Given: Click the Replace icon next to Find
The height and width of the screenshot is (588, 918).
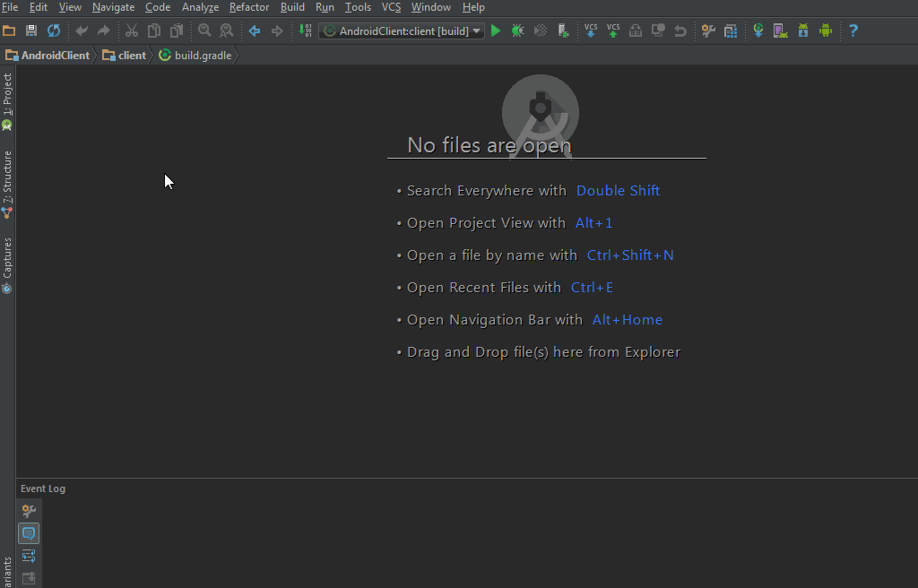Looking at the screenshot, I should click(x=227, y=30).
